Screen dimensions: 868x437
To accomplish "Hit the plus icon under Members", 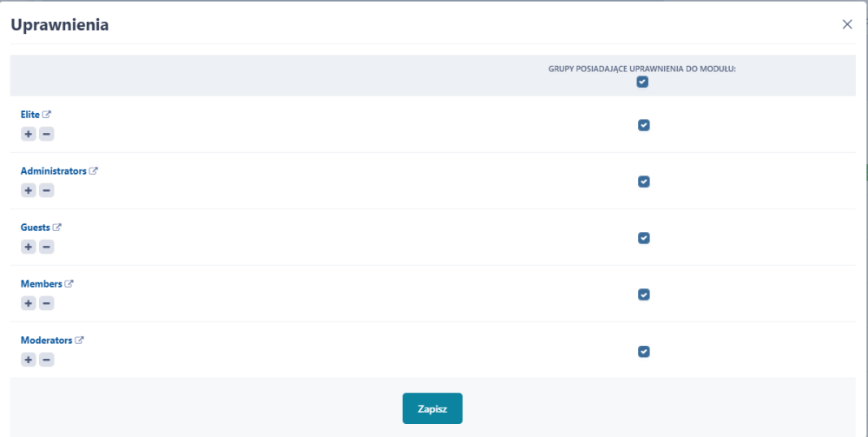I will click(29, 303).
